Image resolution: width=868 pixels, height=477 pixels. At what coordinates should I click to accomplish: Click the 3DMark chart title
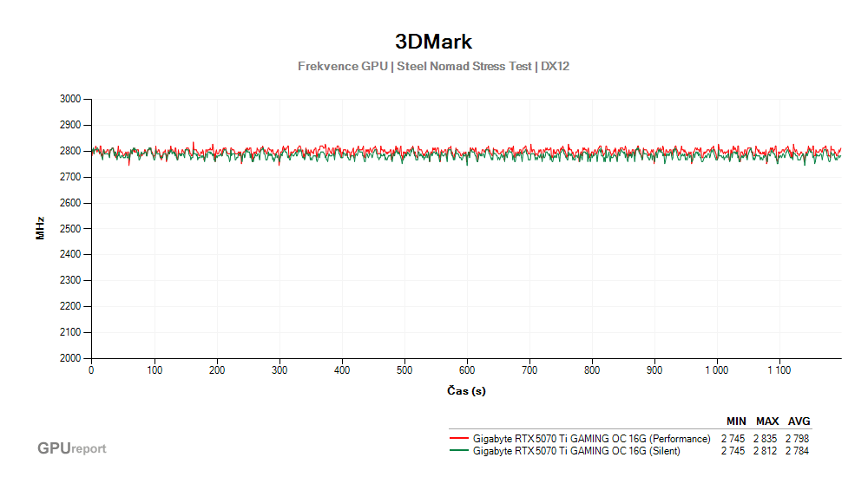[x=433, y=42]
